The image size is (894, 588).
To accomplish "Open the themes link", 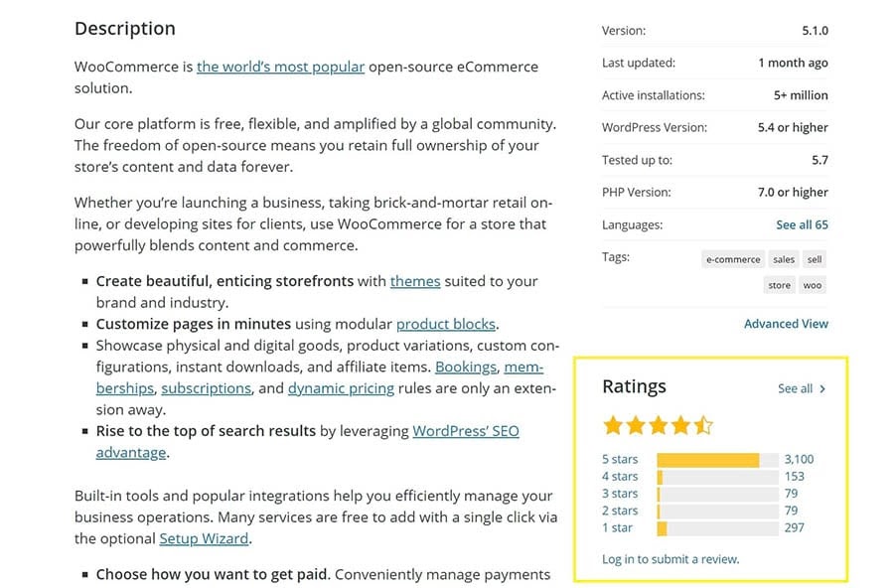I will (415, 281).
